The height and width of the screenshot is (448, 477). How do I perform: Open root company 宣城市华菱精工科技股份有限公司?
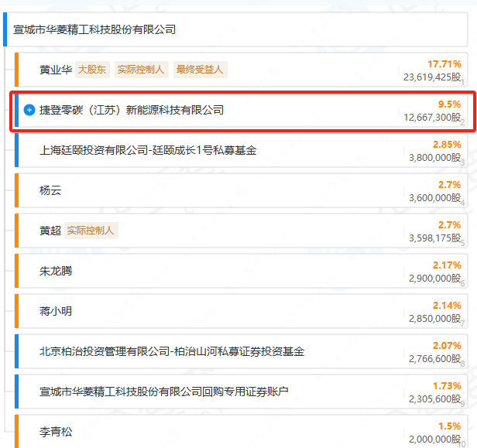pyautogui.click(x=94, y=29)
